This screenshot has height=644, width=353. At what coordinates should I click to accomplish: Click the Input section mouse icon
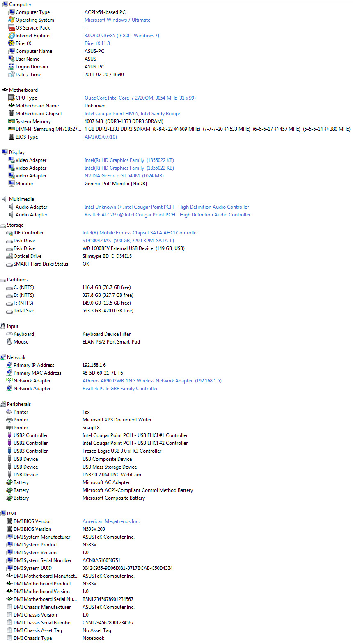[3, 326]
